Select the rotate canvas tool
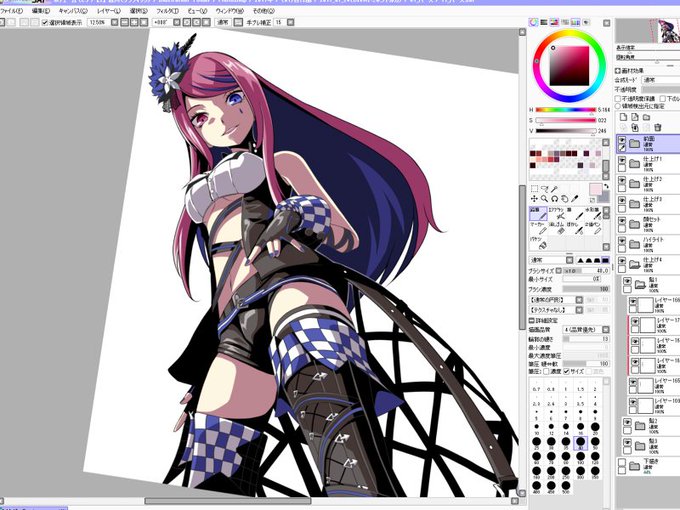680x510 pixels. tap(555, 199)
